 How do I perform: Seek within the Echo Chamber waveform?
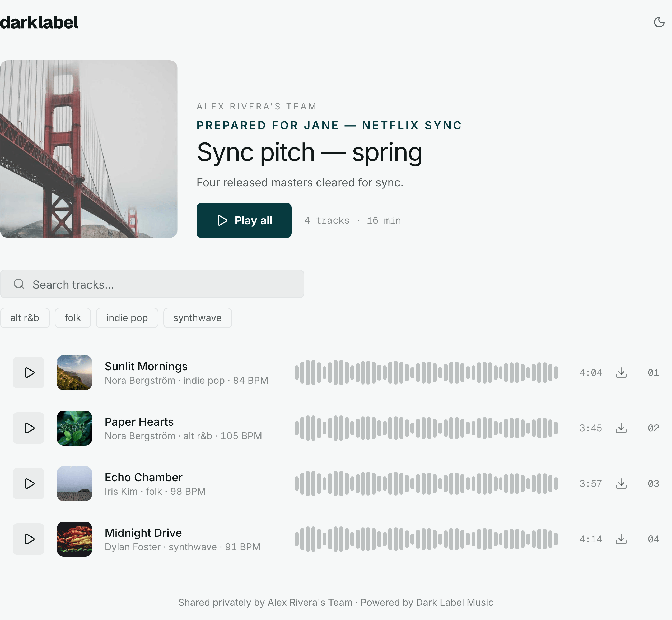426,483
